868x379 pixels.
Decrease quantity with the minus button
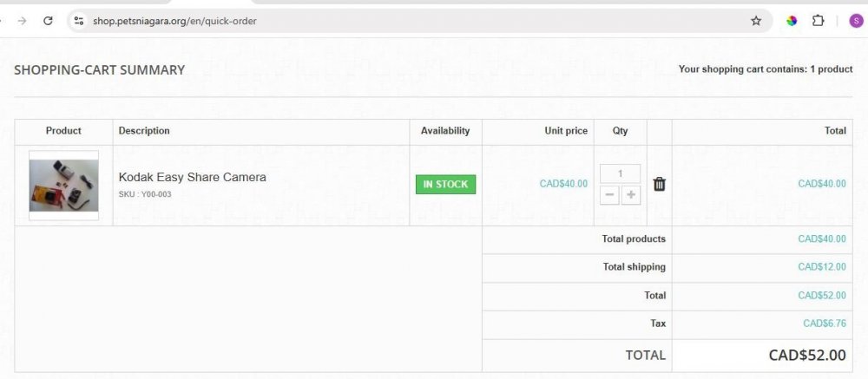[x=609, y=195]
